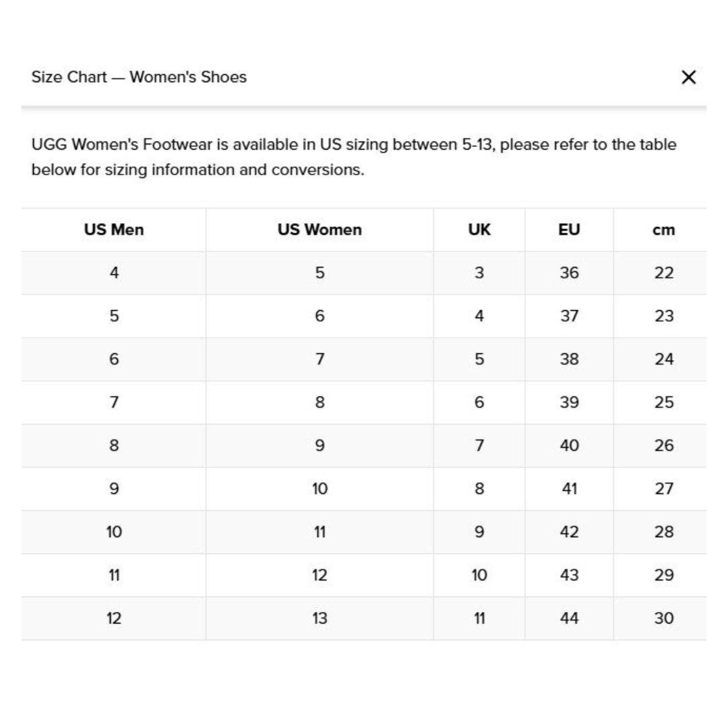728x728 pixels.
Task: Click the EU column header
Action: click(x=569, y=230)
